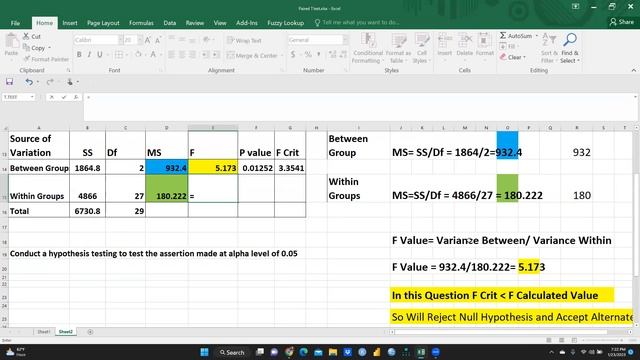Click Increase Decimal icon
Image resolution: width=640 pixels, height=360 pixels.
tap(333, 54)
